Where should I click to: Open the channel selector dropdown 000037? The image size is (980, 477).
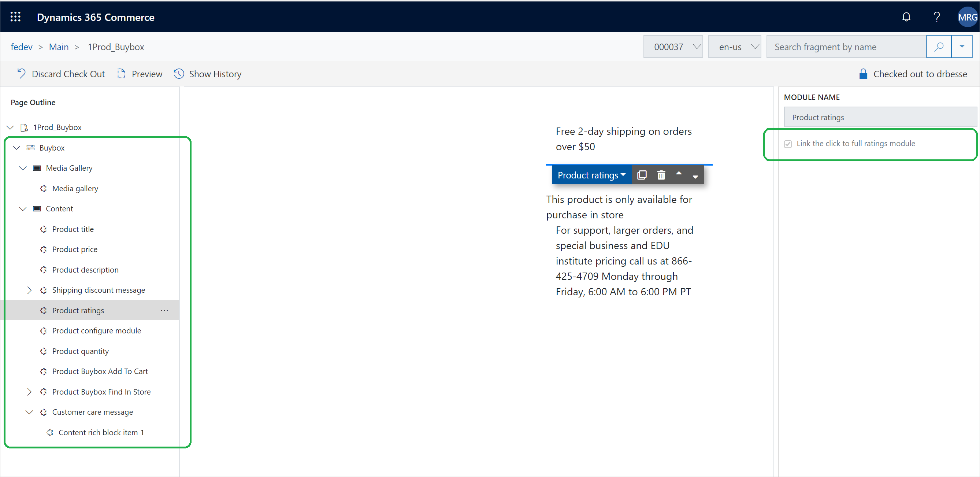[x=675, y=47]
